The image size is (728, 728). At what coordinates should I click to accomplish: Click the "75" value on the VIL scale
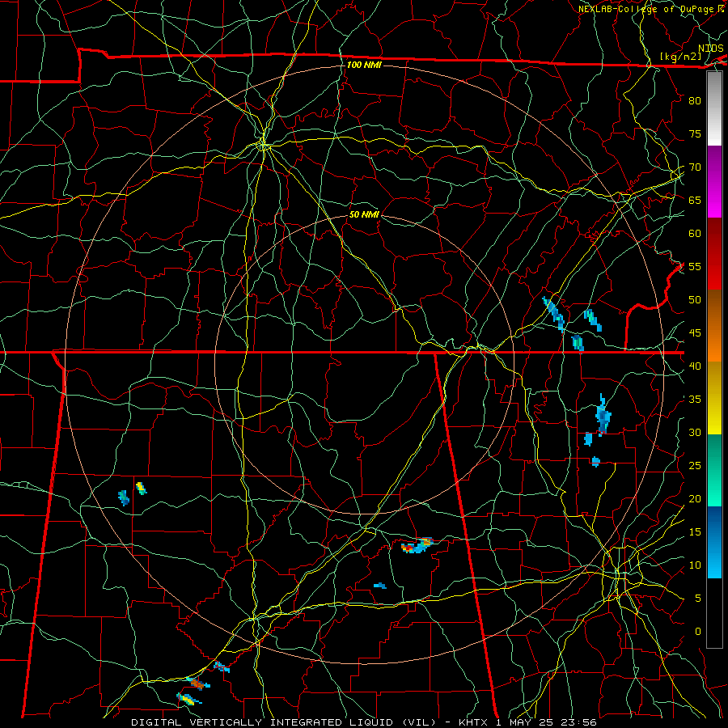[695, 134]
